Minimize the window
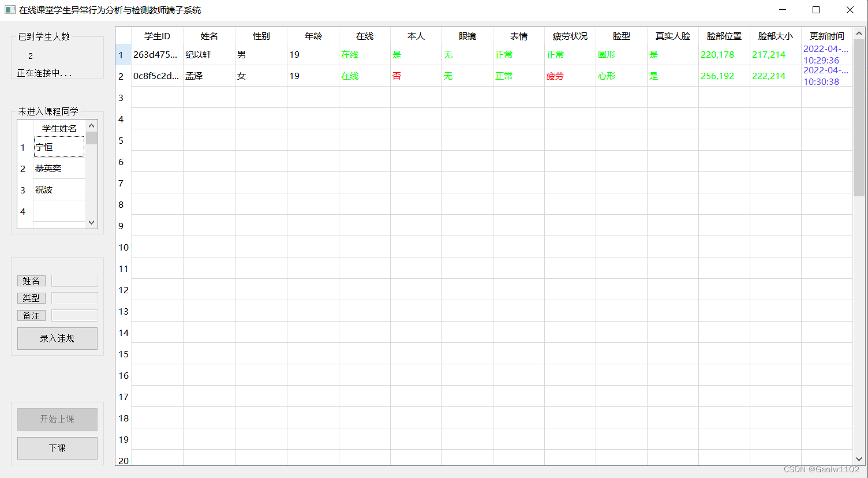The image size is (868, 478). (783, 10)
